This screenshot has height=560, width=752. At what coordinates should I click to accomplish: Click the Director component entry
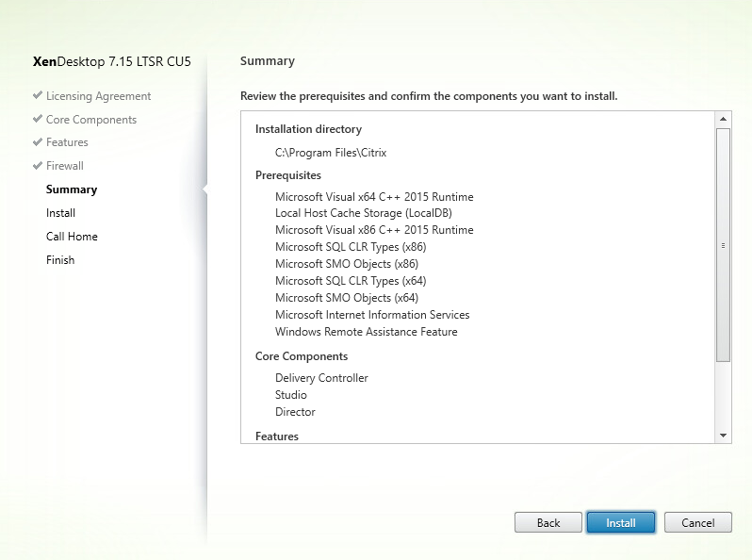point(296,412)
